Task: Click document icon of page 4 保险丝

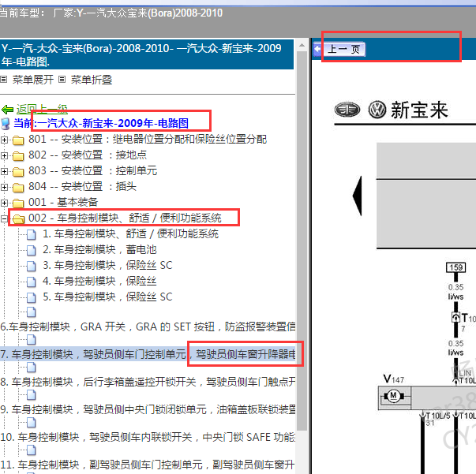Action: tap(32, 282)
